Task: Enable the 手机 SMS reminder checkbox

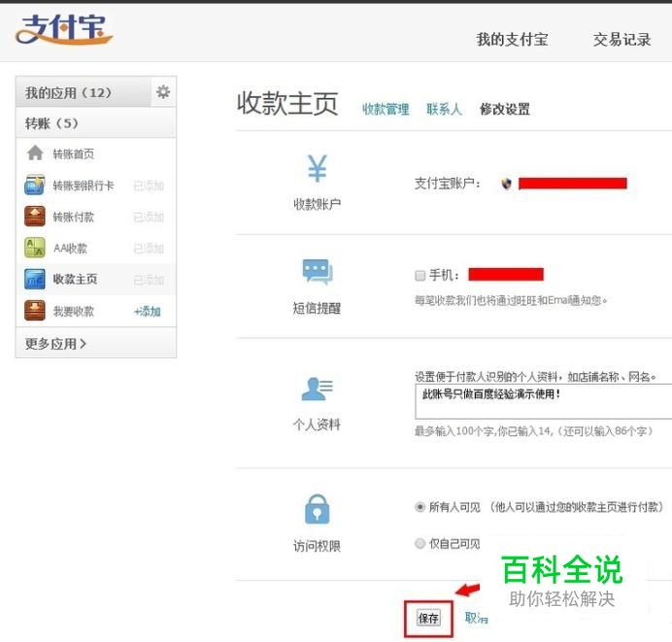Action: [420, 275]
